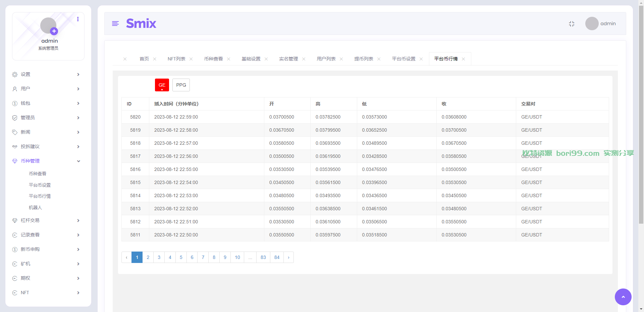Click the 设置 gear icon in sidebar

tap(15, 75)
